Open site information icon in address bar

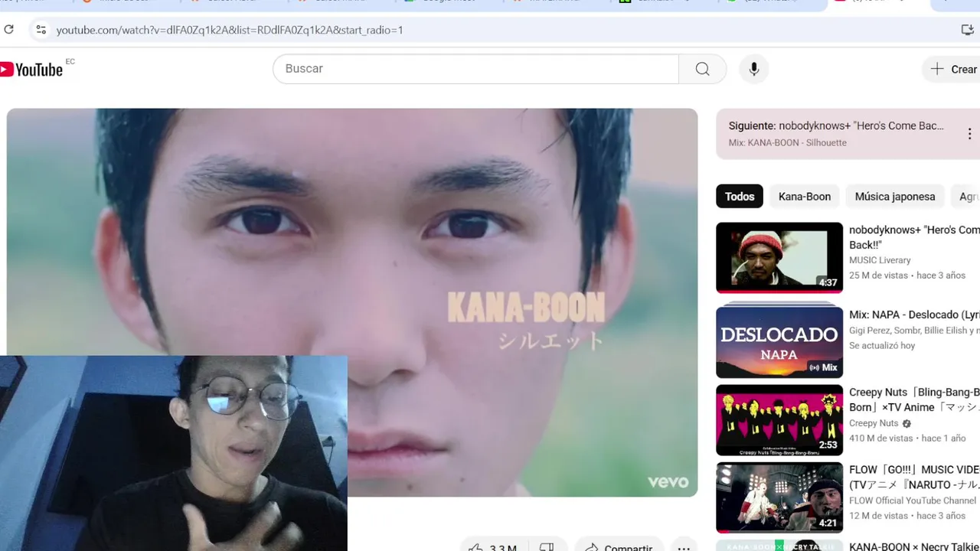point(41,30)
